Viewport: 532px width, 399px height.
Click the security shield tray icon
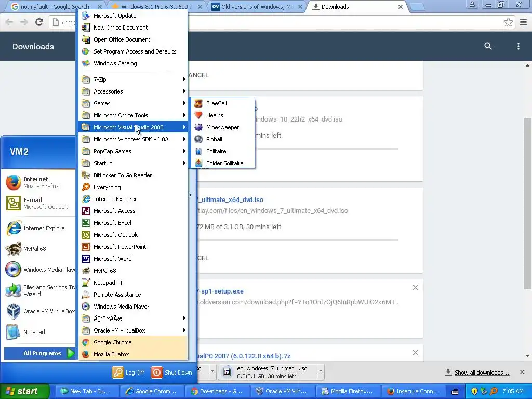(474, 391)
